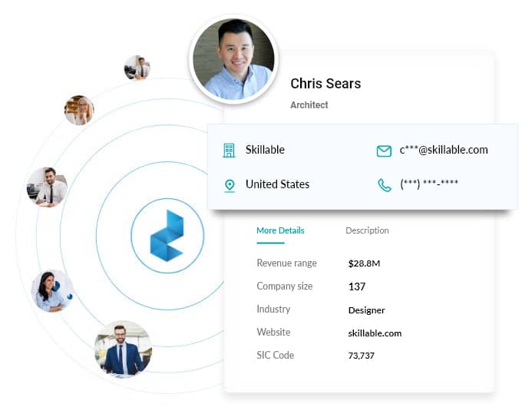Open Chris Sears' large profile photo
This screenshot has width=532, height=414.
pos(234,59)
